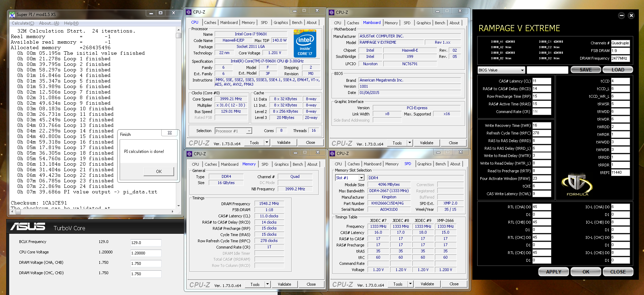Click the Super PI vertical scrollbar
The width and height of the screenshot is (644, 295).
click(179, 118)
